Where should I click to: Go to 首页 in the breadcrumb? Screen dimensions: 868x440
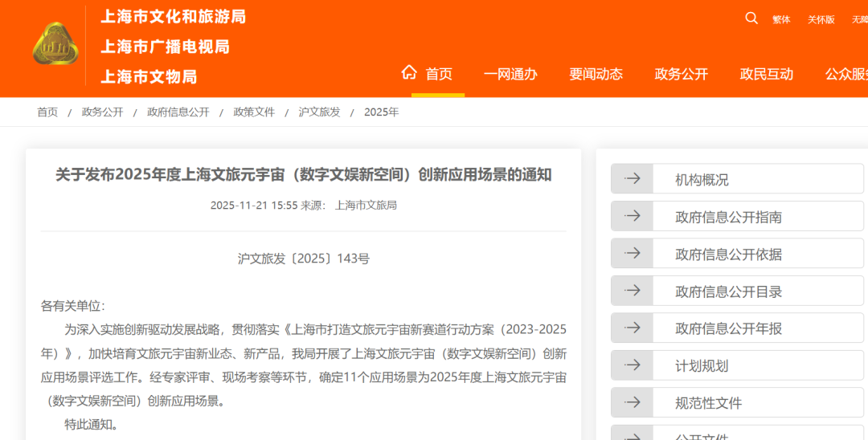click(x=47, y=112)
